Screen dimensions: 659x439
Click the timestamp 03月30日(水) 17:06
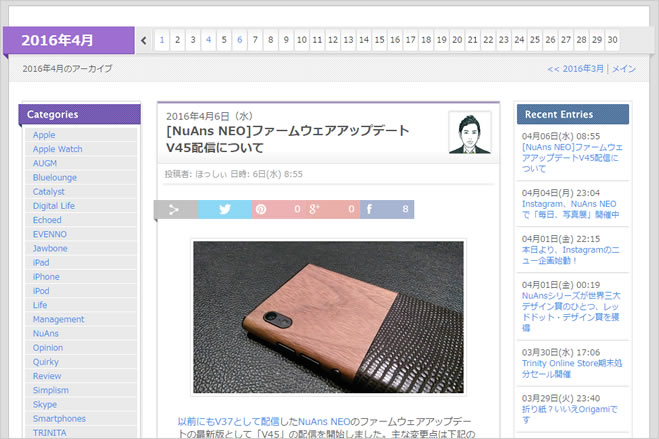(x=561, y=352)
